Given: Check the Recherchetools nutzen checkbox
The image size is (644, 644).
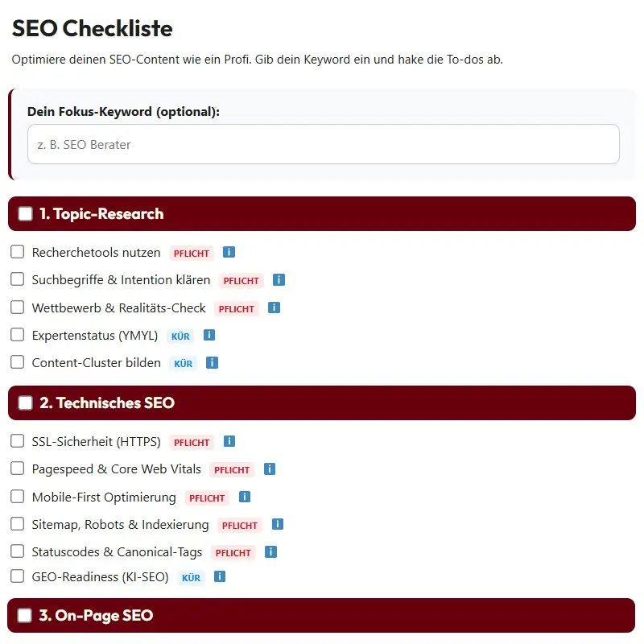Looking at the screenshot, I should pyautogui.click(x=18, y=252).
